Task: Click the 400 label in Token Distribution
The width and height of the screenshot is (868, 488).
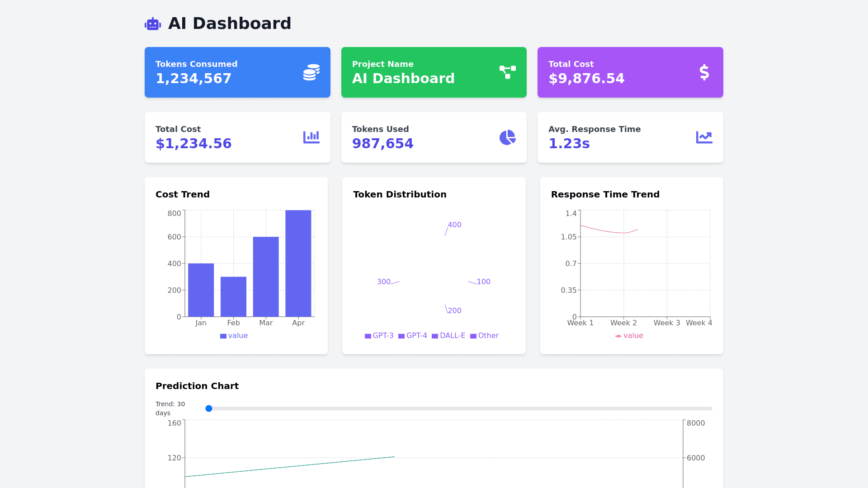Action: [454, 225]
